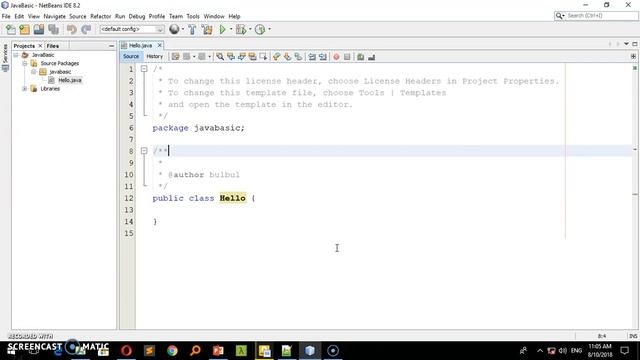The width and height of the screenshot is (640, 360).
Task: Collapse the javabasic package node
Action: [34, 72]
